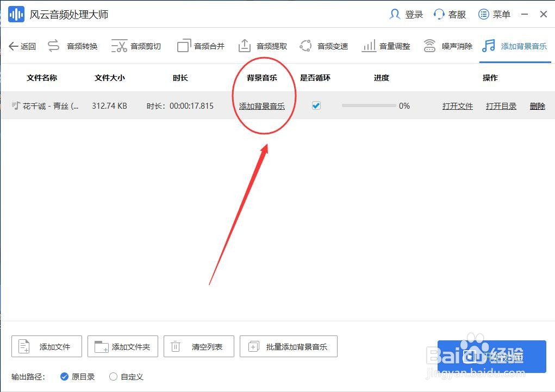Click the 00:00:17.815 duration cell
This screenshot has width=555, height=392.
point(191,106)
